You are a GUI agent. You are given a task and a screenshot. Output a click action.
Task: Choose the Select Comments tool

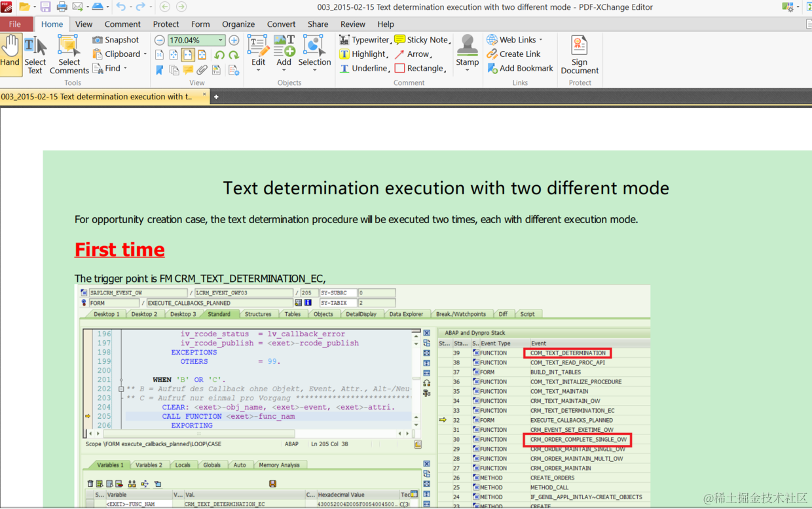pos(69,55)
